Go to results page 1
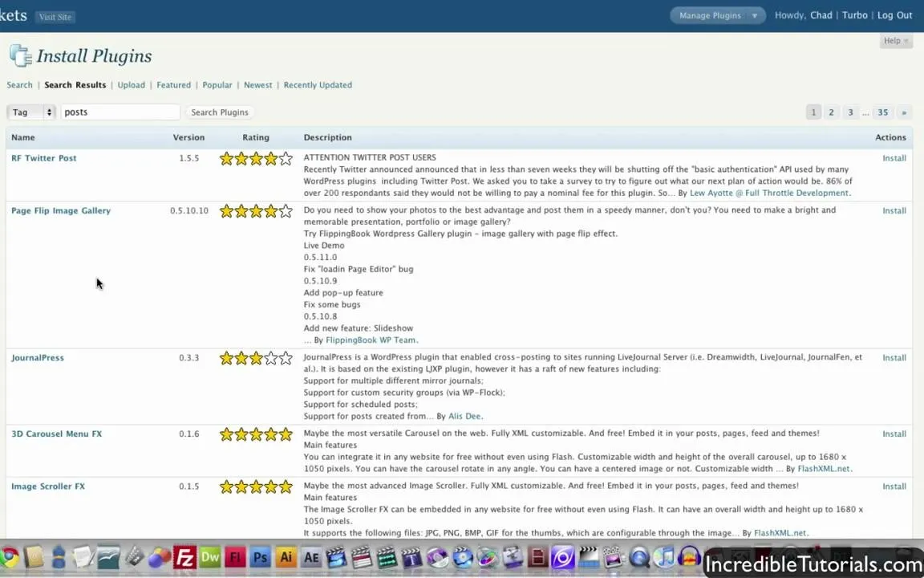The height and width of the screenshot is (578, 924). click(x=813, y=112)
